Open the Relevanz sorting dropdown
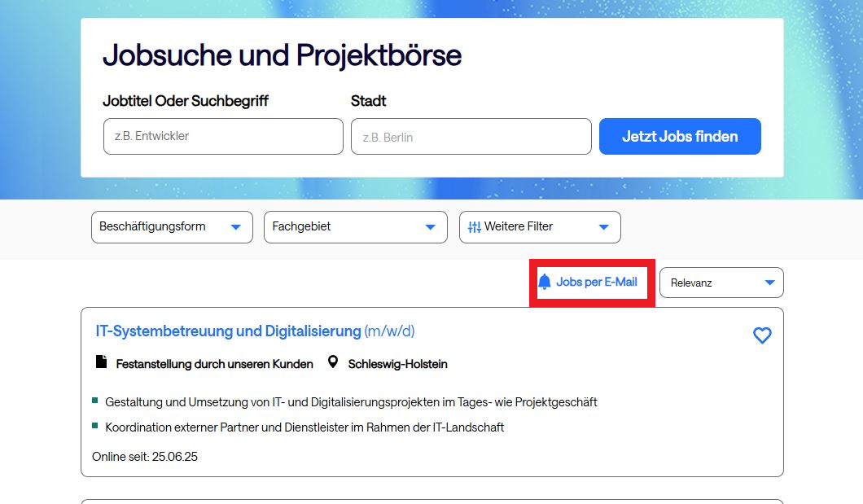 tap(721, 283)
